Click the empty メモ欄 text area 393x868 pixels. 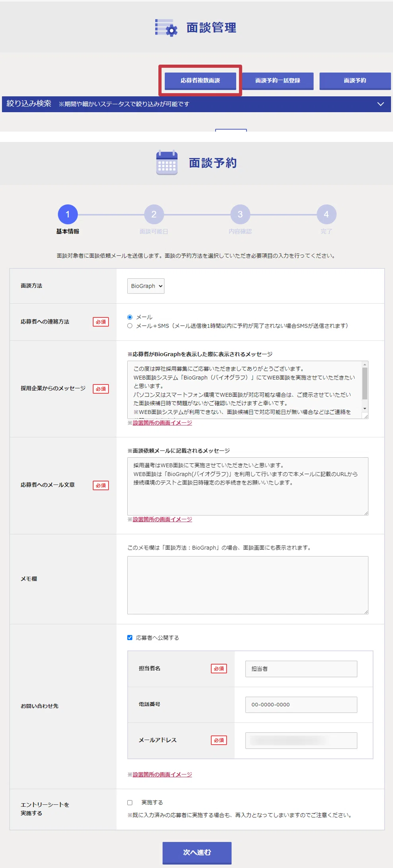pyautogui.click(x=248, y=585)
